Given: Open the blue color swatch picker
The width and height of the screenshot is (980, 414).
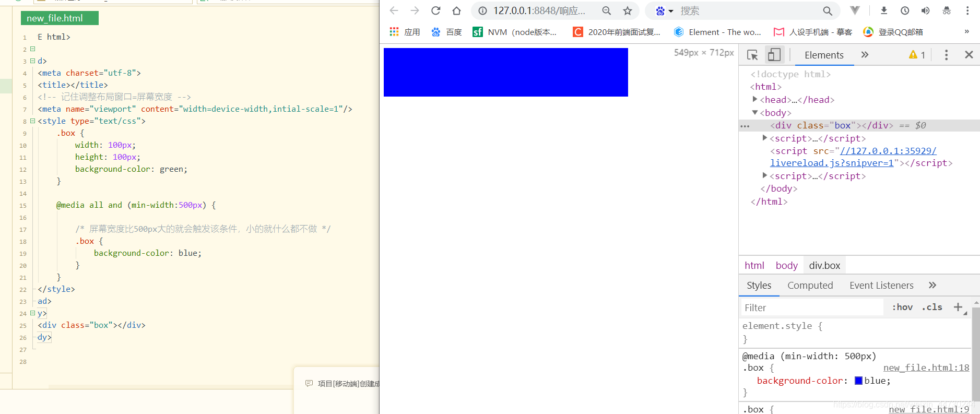Looking at the screenshot, I should tap(858, 381).
